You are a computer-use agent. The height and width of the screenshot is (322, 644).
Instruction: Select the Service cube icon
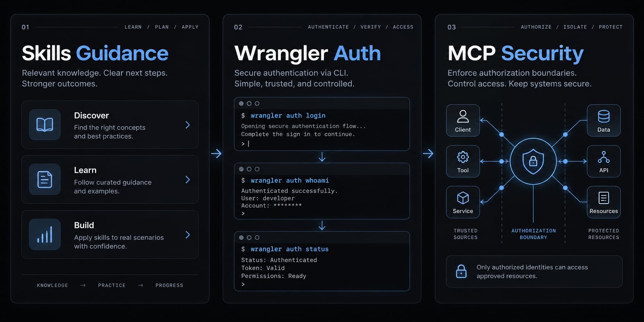point(463,198)
